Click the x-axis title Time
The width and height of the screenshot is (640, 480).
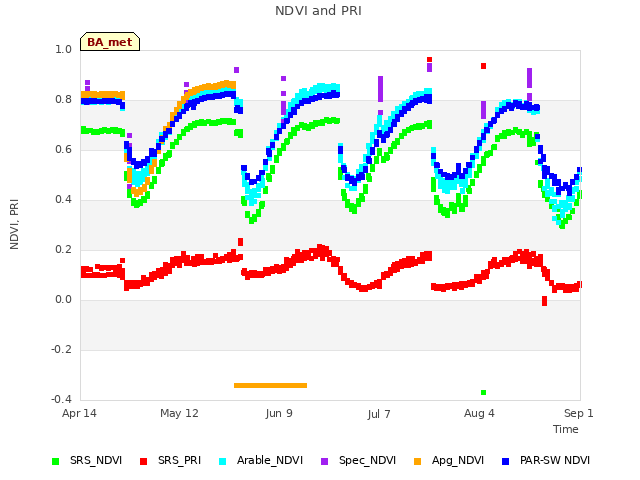pyautogui.click(x=566, y=429)
